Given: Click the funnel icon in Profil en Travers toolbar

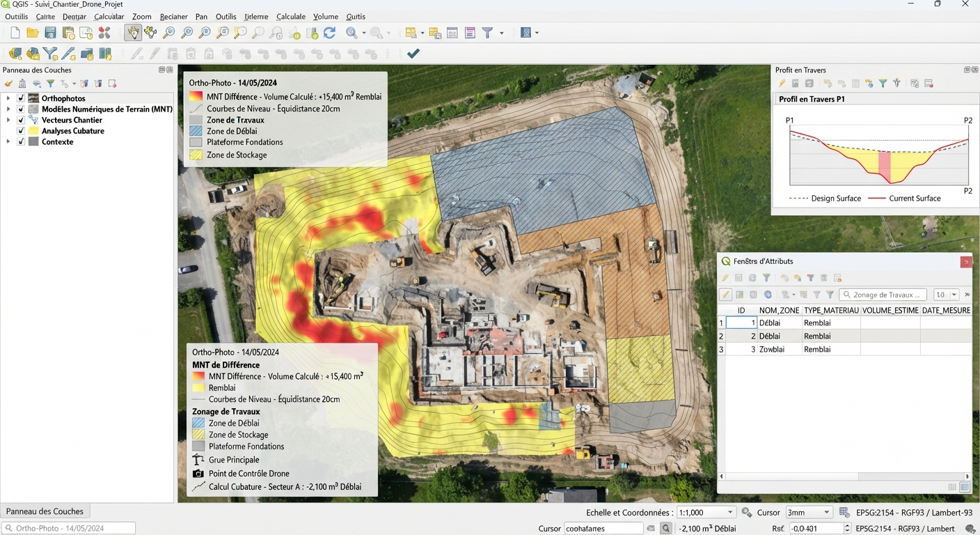Looking at the screenshot, I should click(883, 84).
